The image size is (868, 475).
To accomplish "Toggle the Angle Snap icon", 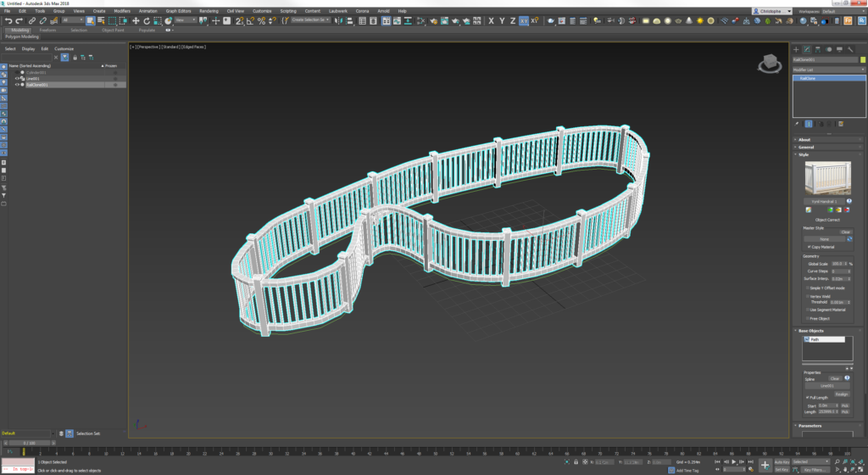I will coord(250,20).
